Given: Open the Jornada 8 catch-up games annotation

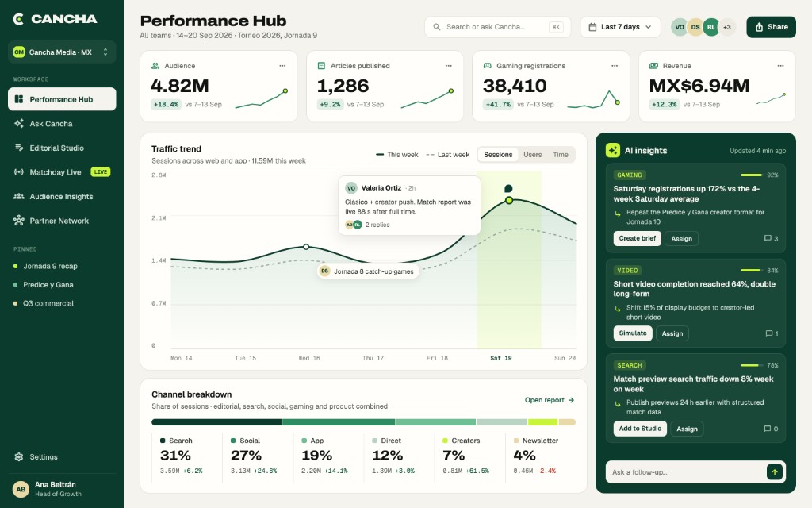Looking at the screenshot, I should click(x=368, y=271).
